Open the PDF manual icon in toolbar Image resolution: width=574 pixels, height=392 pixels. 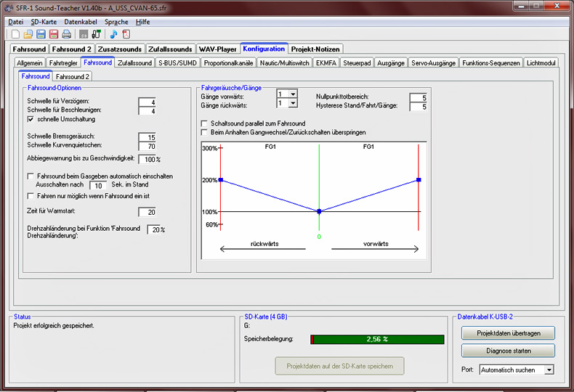coord(126,34)
